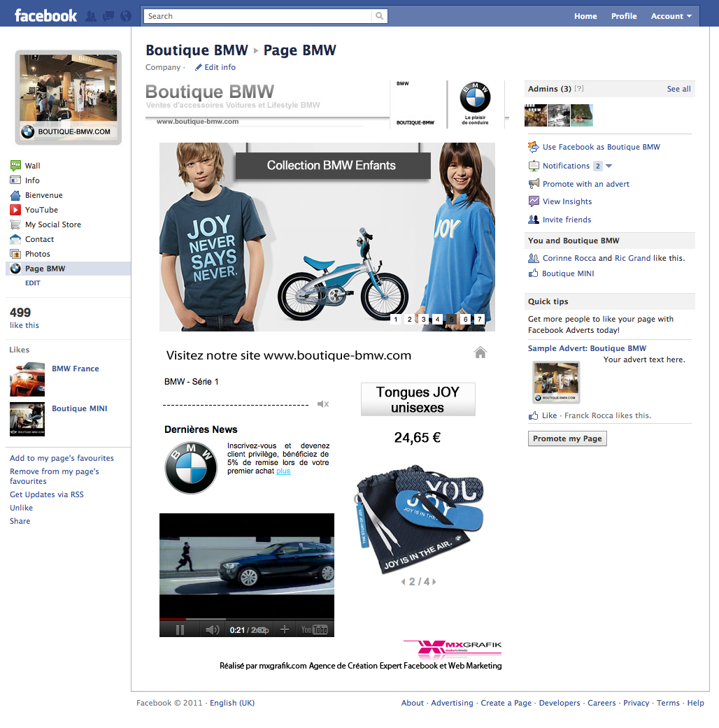Click the Help footer link

click(695, 703)
